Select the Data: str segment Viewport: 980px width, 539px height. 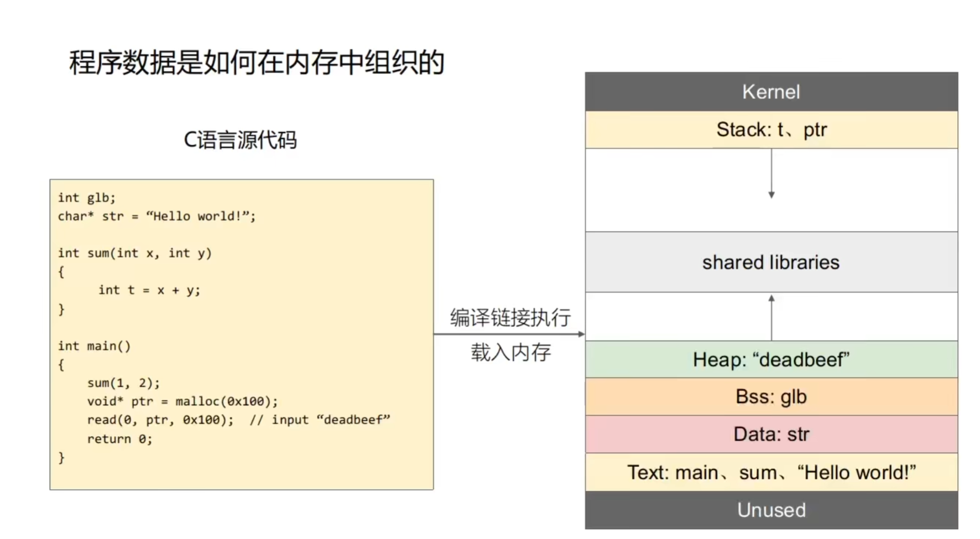click(772, 434)
